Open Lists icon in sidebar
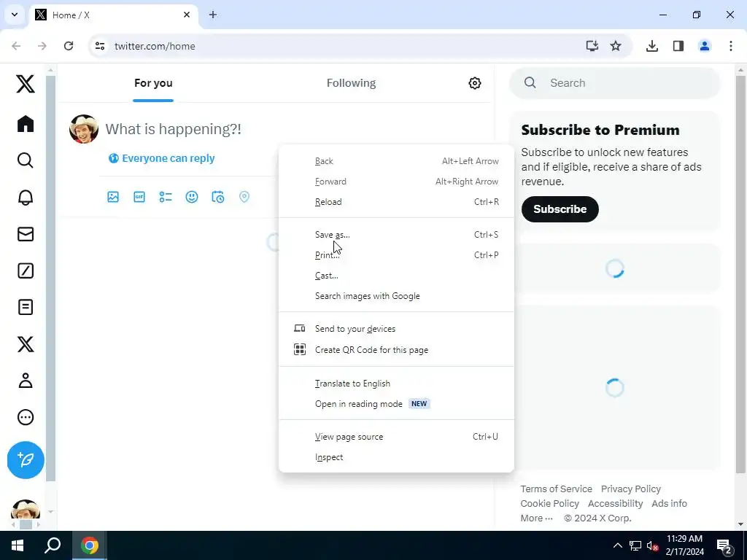Screen dimensions: 747x560 [x=26, y=307]
